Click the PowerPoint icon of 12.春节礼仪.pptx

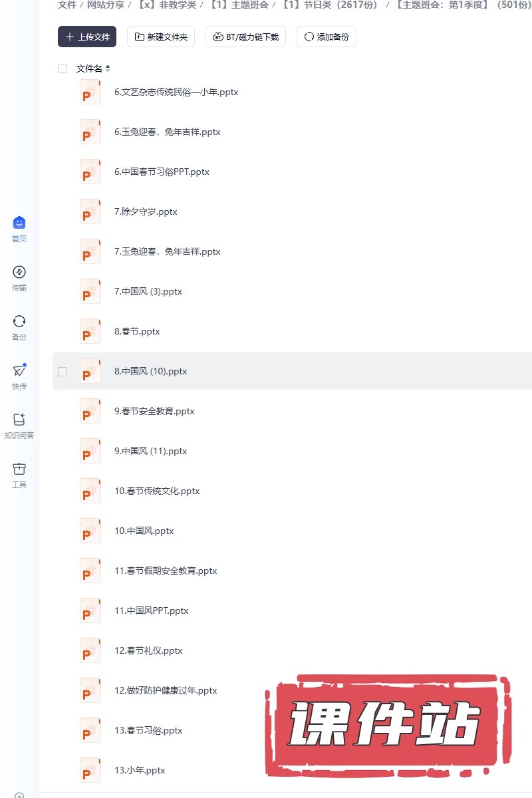tap(90, 650)
